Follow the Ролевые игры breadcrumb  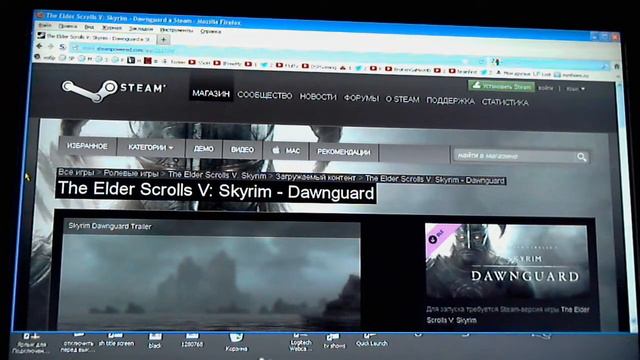click(x=131, y=173)
